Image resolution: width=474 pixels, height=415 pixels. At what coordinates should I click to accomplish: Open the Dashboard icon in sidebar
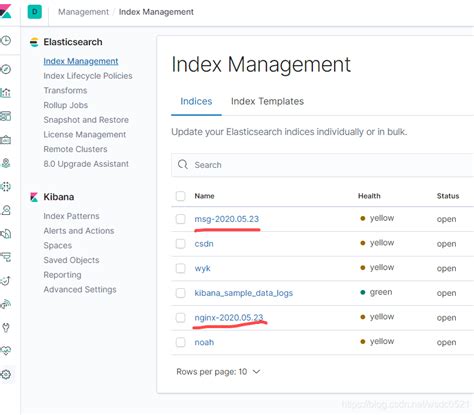click(6, 116)
